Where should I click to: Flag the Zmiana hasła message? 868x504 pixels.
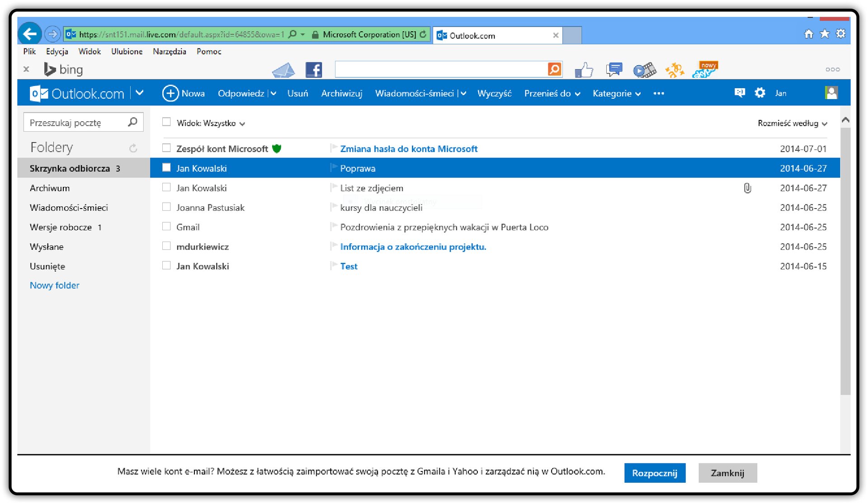click(334, 147)
